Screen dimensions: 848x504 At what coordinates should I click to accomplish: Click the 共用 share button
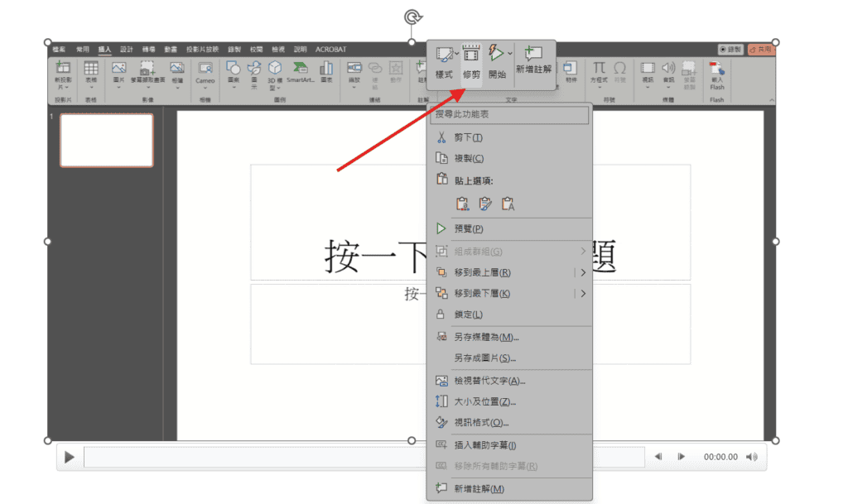[x=761, y=50]
